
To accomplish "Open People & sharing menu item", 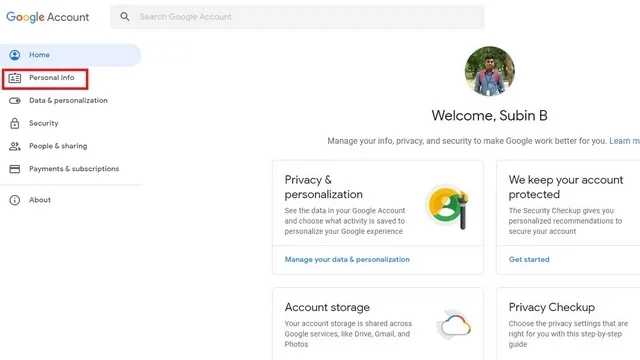I will click(x=58, y=146).
